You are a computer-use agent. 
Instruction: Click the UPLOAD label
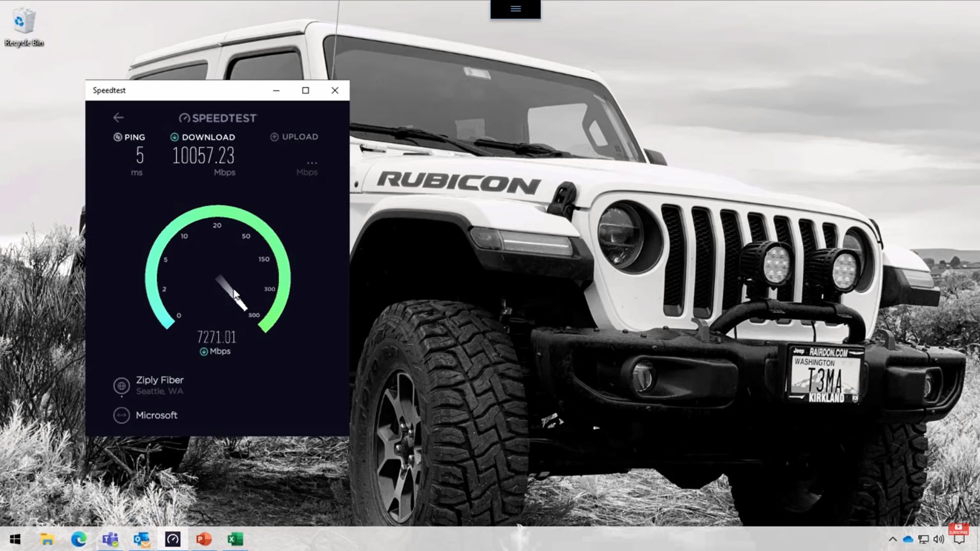[x=300, y=137]
